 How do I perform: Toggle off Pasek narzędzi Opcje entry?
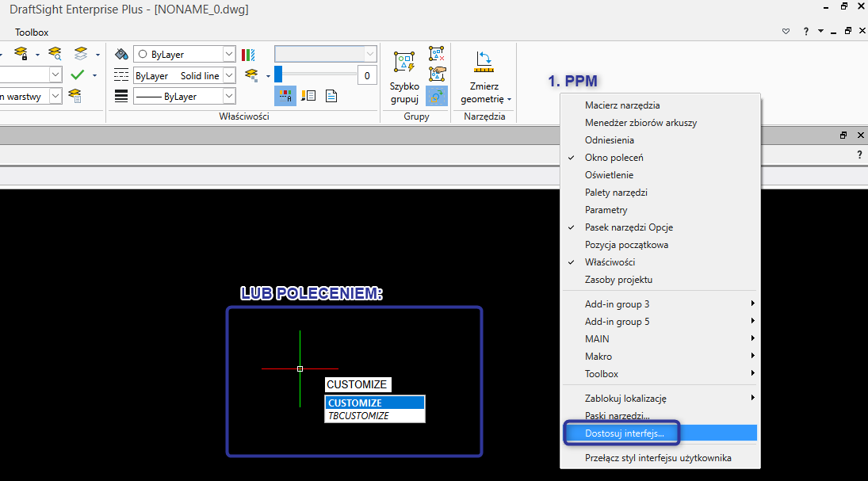tap(628, 227)
